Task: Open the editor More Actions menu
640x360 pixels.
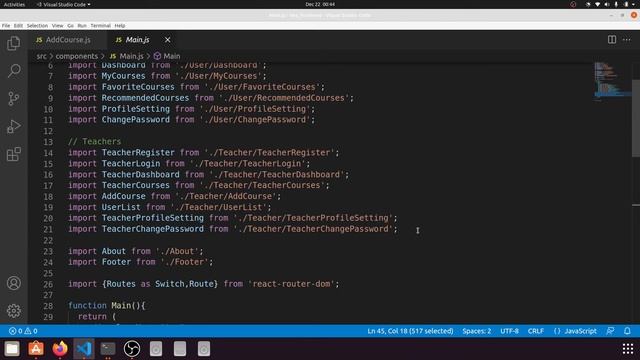Action: (x=627, y=40)
